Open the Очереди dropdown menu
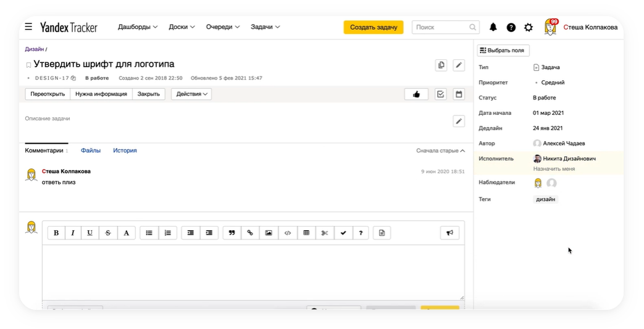 [223, 27]
